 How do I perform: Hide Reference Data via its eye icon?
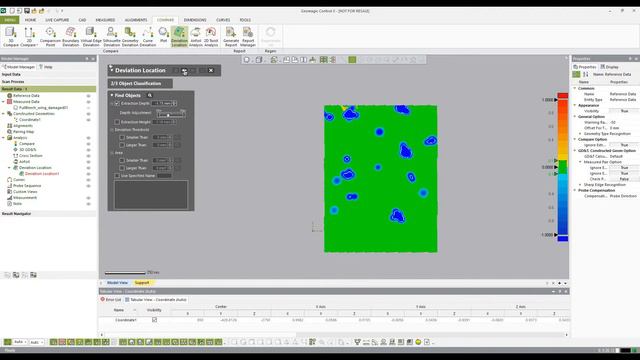(x=88, y=96)
